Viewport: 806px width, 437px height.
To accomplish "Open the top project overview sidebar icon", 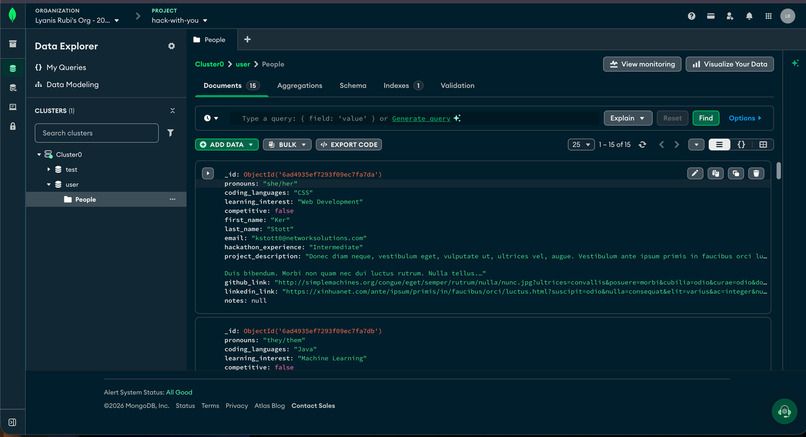I will tap(13, 44).
